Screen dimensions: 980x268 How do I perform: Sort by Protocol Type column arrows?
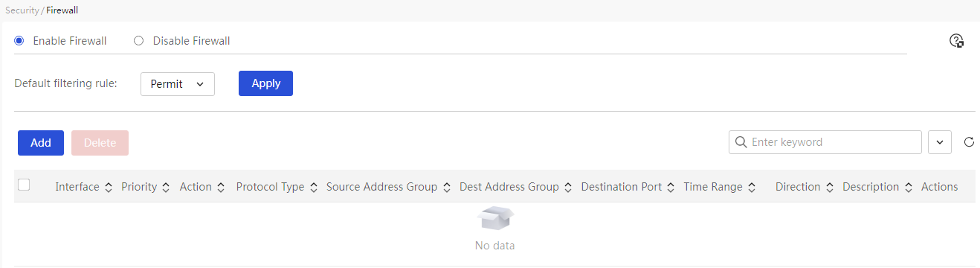(314, 188)
